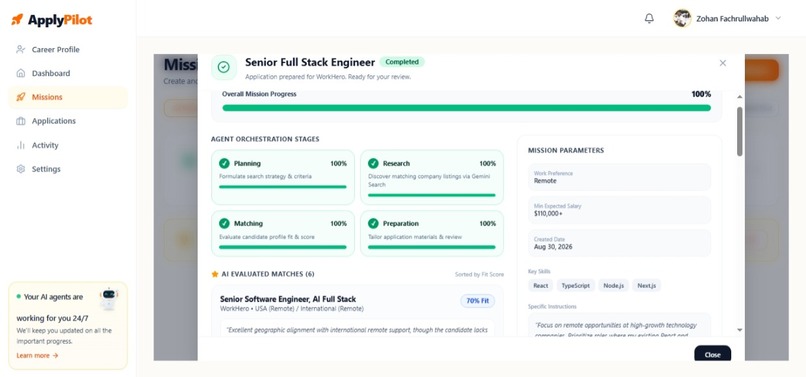Click the Activity bar chart icon

click(x=21, y=145)
